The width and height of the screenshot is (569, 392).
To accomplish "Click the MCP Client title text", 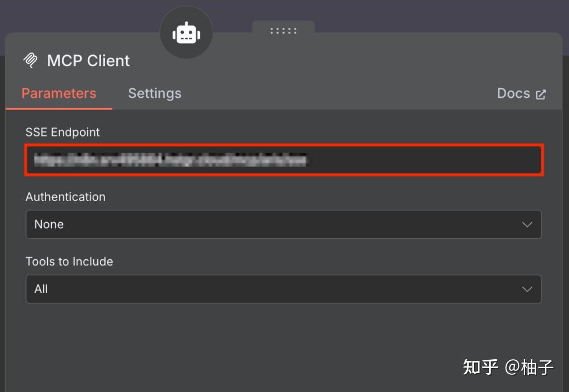I will [88, 61].
